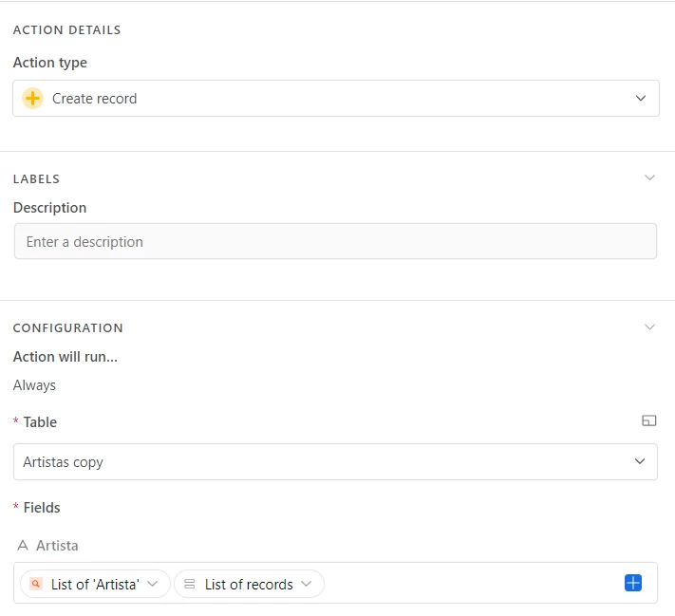
Task: Click the 'Artista' field name
Action: click(57, 546)
